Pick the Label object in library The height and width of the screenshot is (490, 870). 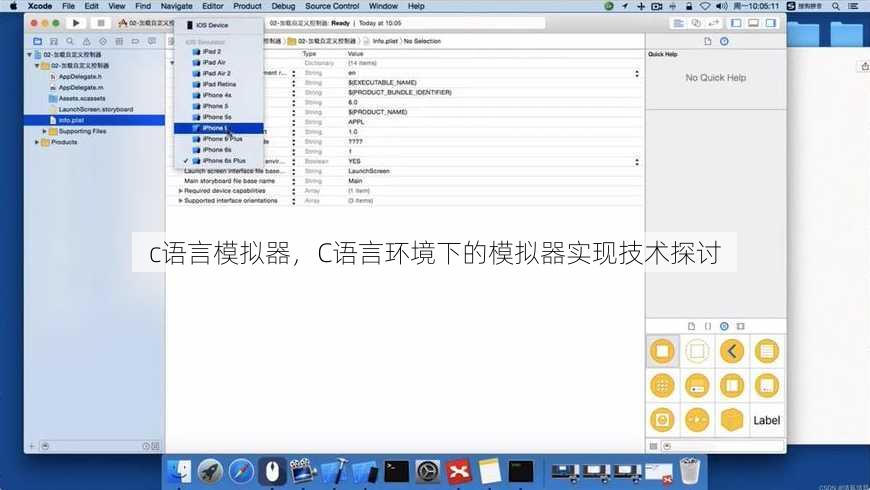coord(767,420)
